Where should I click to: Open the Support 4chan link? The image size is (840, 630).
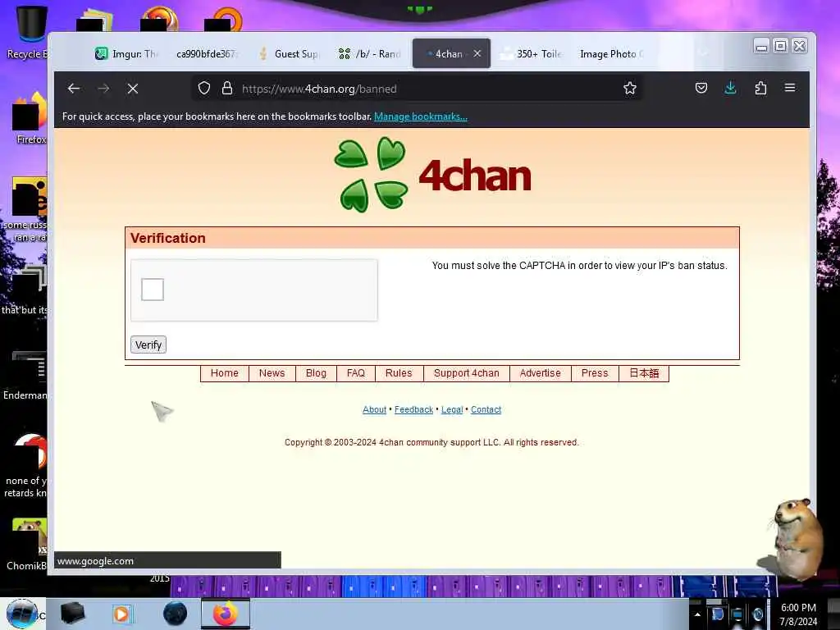(467, 373)
